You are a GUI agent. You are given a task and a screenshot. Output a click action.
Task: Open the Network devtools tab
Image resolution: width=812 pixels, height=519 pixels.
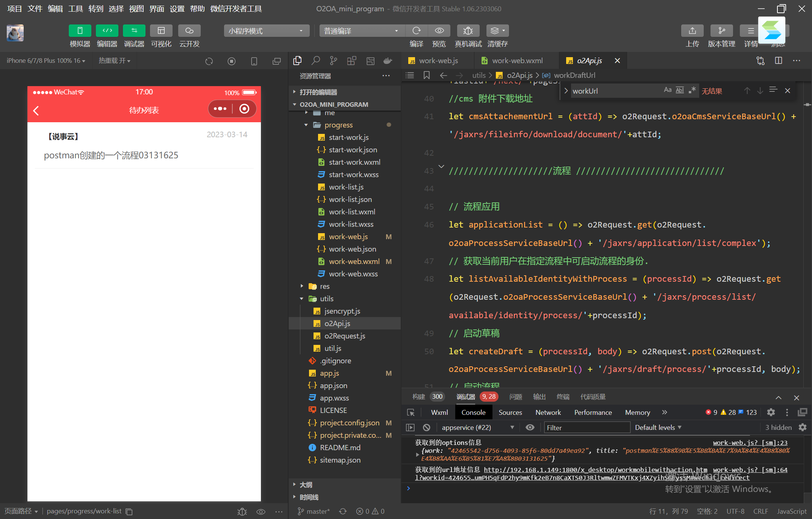[548, 413]
